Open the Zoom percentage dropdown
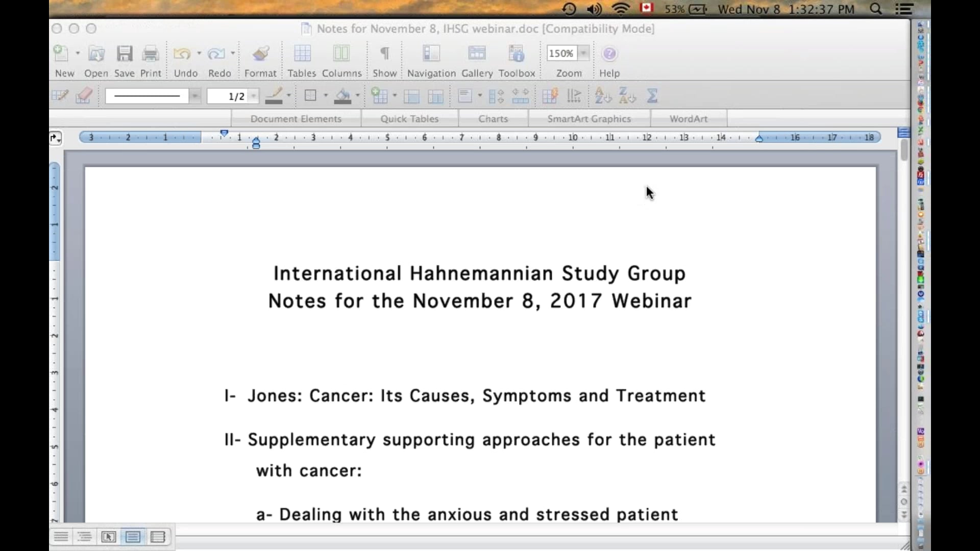The width and height of the screenshot is (980, 551). coord(583,53)
